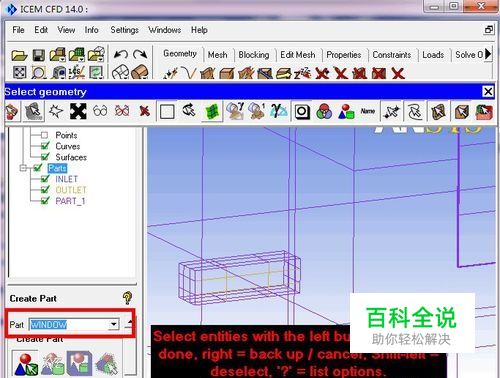Open the Properties tab

[344, 55]
